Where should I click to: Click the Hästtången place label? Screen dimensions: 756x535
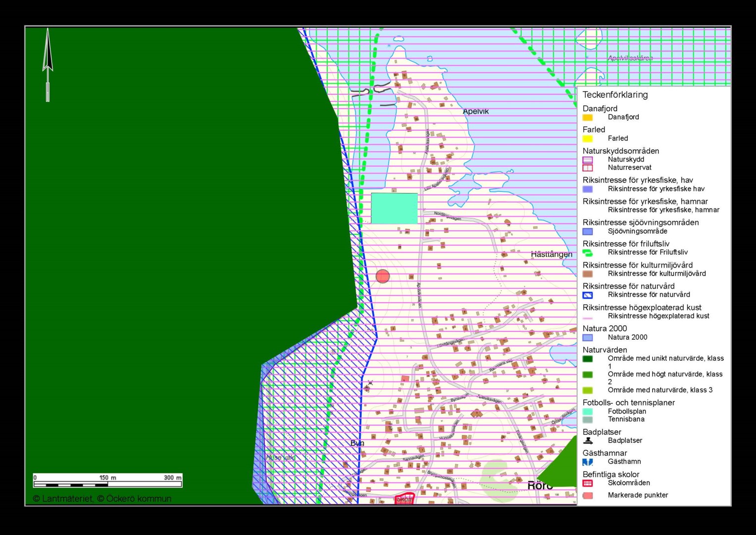click(552, 255)
